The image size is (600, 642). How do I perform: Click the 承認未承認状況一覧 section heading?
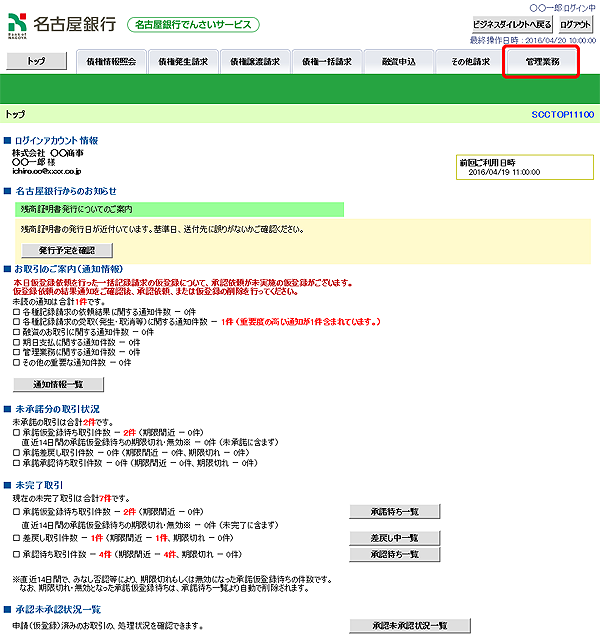(58, 609)
